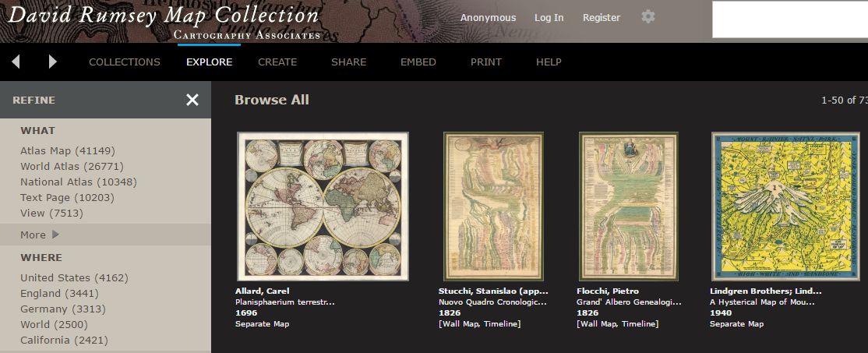
Task: Close the Refine panel with X
Action: 192,100
